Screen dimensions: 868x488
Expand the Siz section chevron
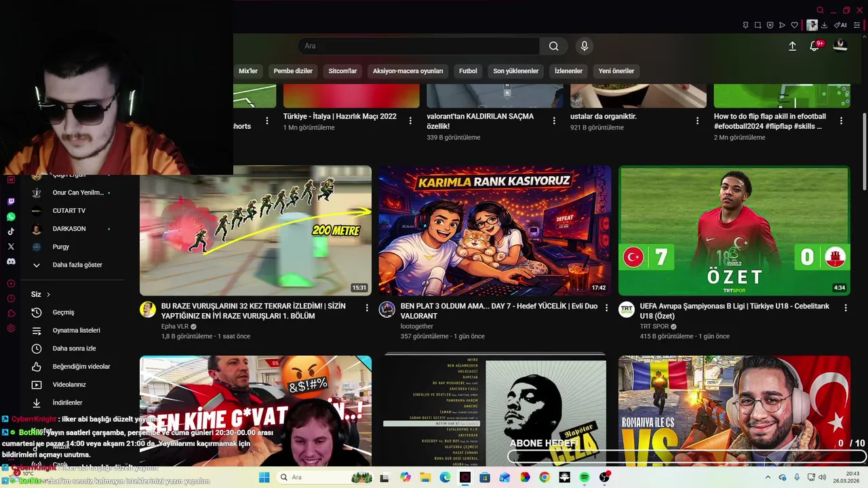[x=48, y=294]
